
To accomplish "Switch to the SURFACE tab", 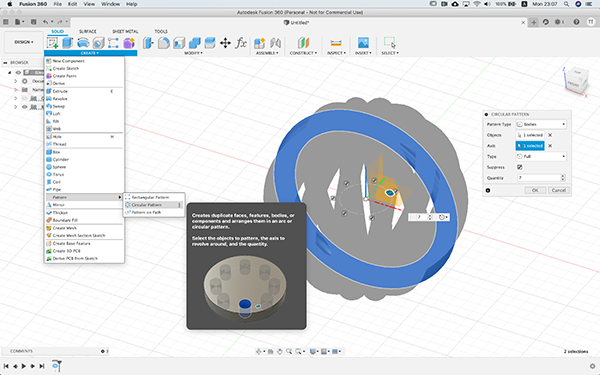I will pyautogui.click(x=88, y=31).
